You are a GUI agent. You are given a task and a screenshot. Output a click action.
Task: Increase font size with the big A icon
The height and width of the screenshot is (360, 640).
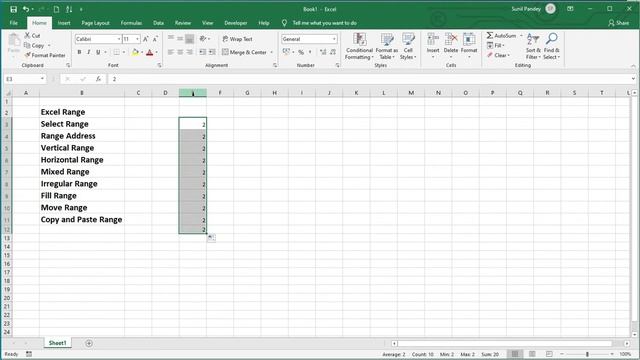[146, 39]
